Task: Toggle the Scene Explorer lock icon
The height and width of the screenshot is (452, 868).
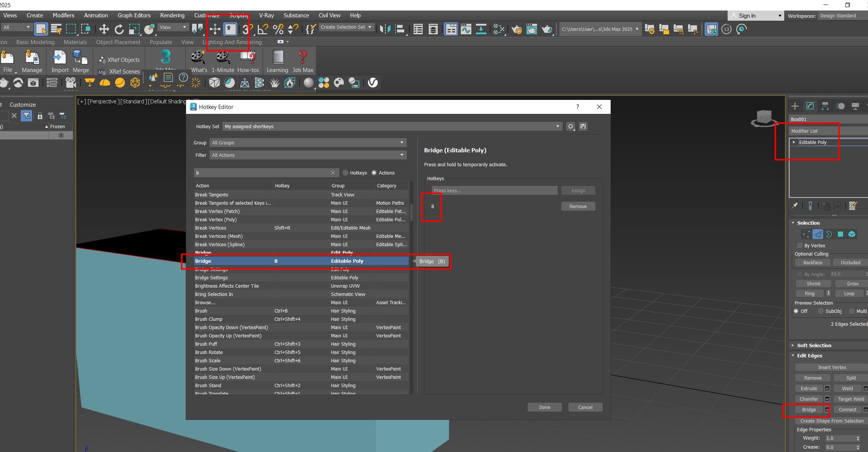Action: (x=40, y=116)
